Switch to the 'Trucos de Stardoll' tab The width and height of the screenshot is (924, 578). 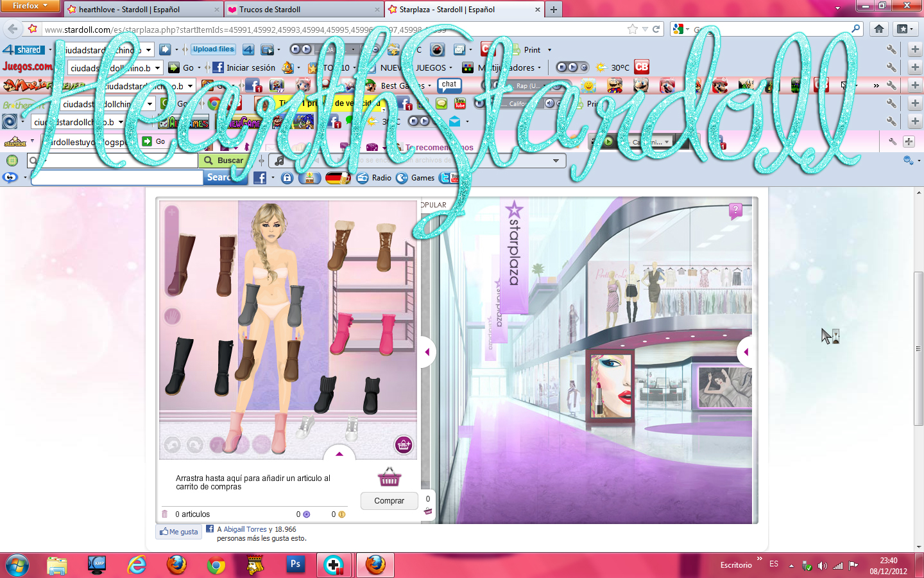pyautogui.click(x=304, y=10)
